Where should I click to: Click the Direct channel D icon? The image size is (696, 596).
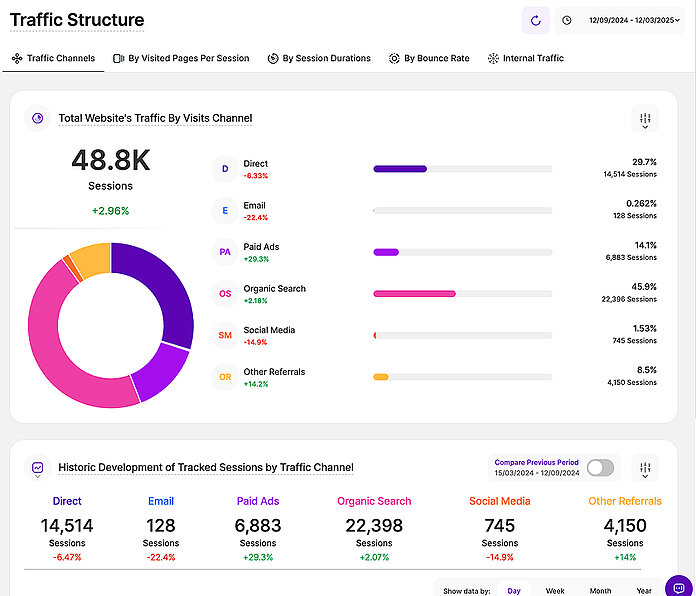pyautogui.click(x=225, y=169)
